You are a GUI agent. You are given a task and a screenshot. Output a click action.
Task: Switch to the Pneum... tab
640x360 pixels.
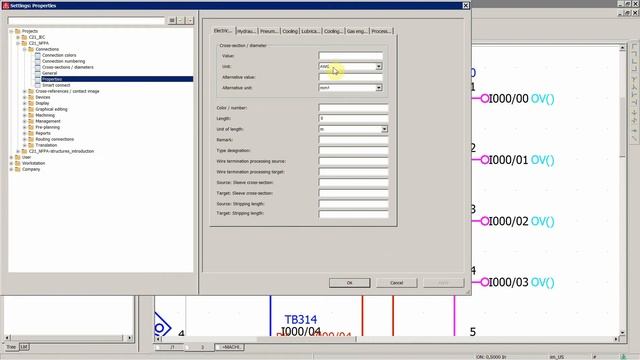(x=269, y=31)
